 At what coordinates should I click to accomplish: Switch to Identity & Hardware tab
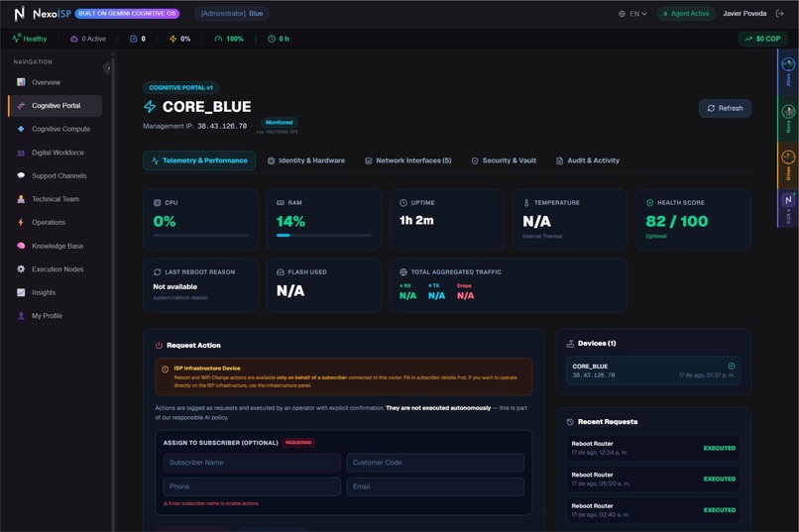click(x=306, y=160)
